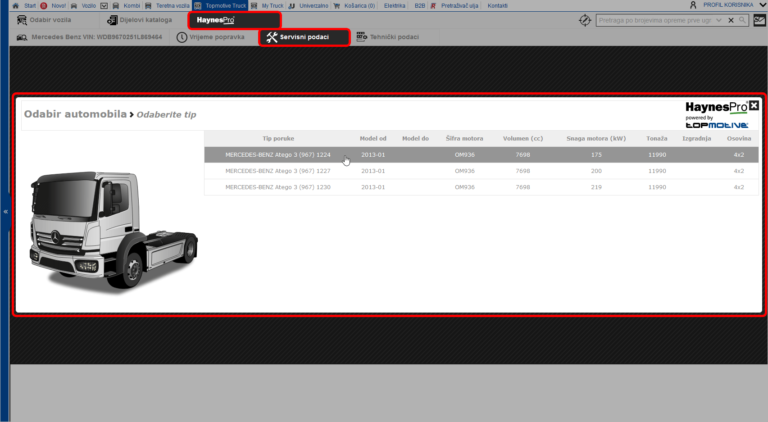Image resolution: width=768 pixels, height=422 pixels.
Task: Close the HaynesPro vehicle dialog
Action: [754, 106]
